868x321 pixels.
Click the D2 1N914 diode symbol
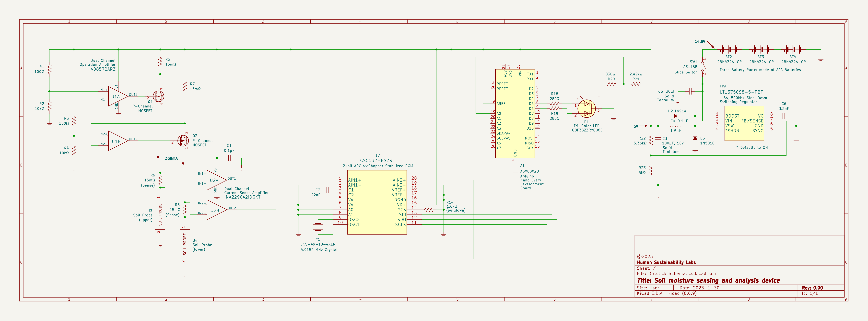point(675,116)
